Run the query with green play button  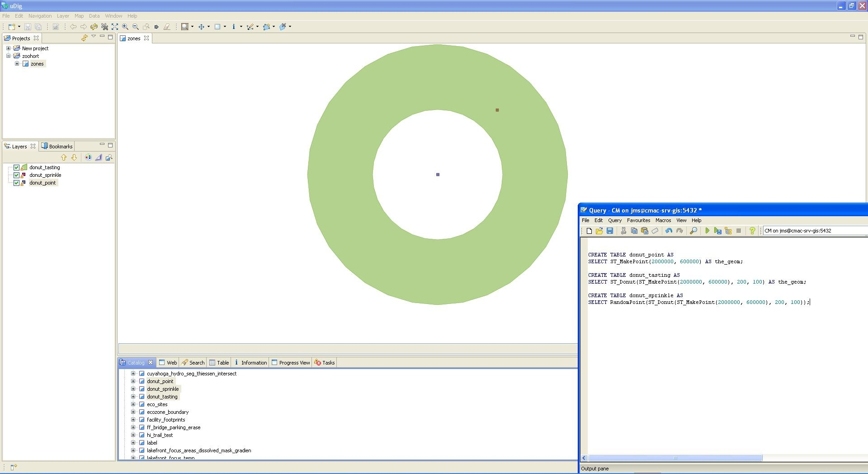pyautogui.click(x=707, y=231)
